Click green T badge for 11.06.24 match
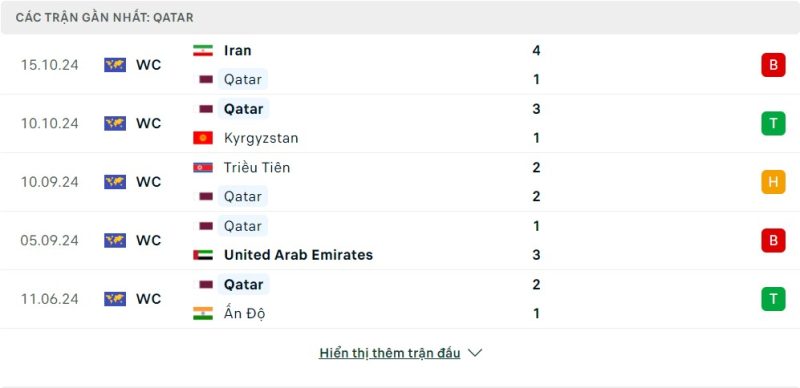 pyautogui.click(x=773, y=299)
